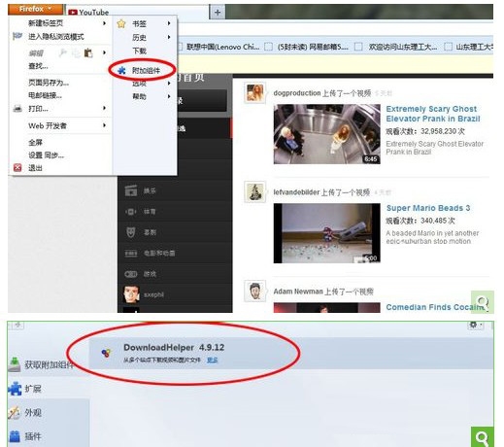
Task: Open the Super Mario Beads 3 link
Action: click(x=428, y=208)
